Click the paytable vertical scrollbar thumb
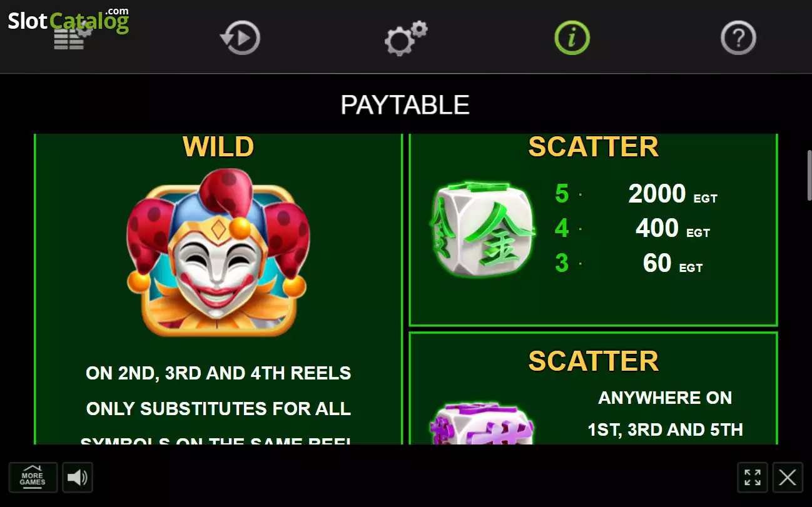Screen dimensions: 812x507 coord(808,175)
